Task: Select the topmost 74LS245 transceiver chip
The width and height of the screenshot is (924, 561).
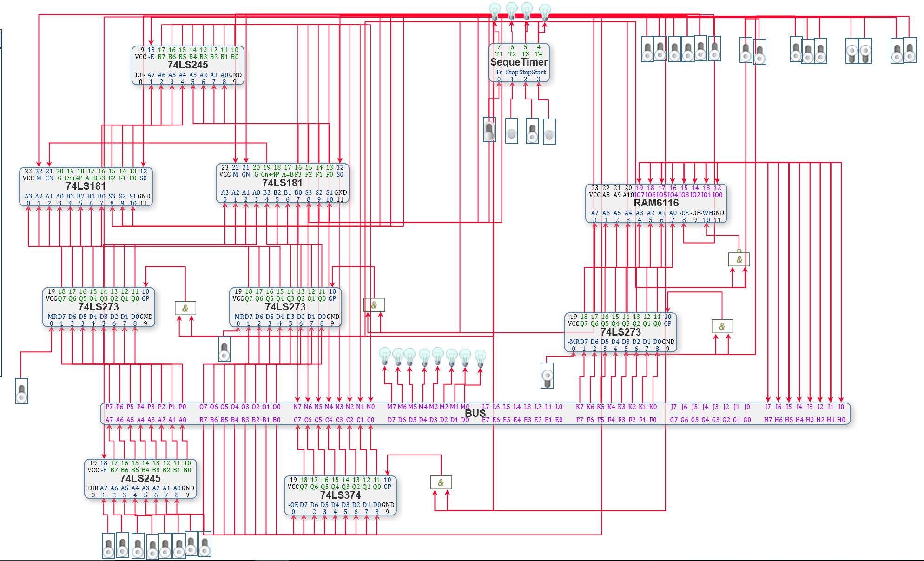Action: point(187,65)
